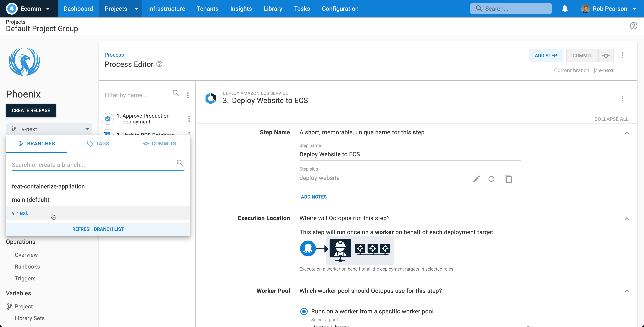Click the CREATE RELEASE button
The image size is (644, 327).
pos(31,110)
